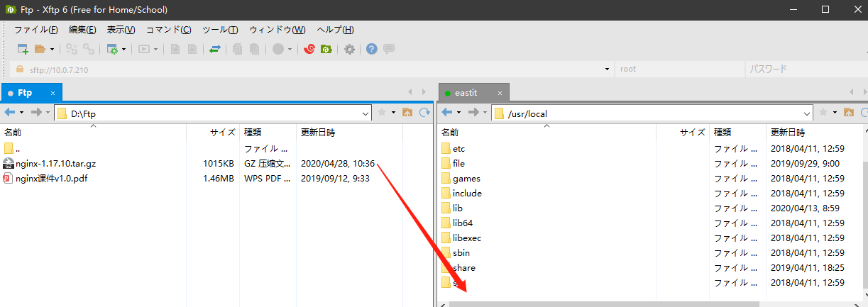868x307 pixels.
Task: Select nginx-1.17.10.tar.gz file
Action: point(55,163)
